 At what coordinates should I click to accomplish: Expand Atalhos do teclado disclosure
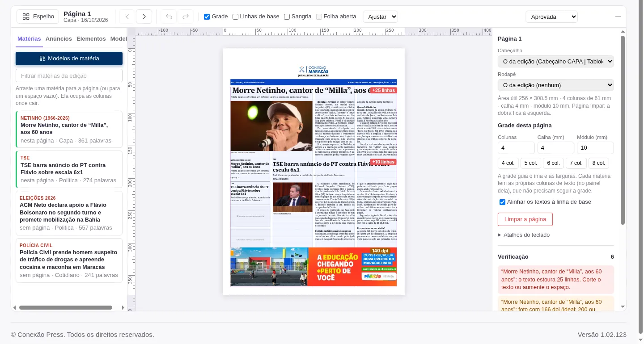pos(524,235)
